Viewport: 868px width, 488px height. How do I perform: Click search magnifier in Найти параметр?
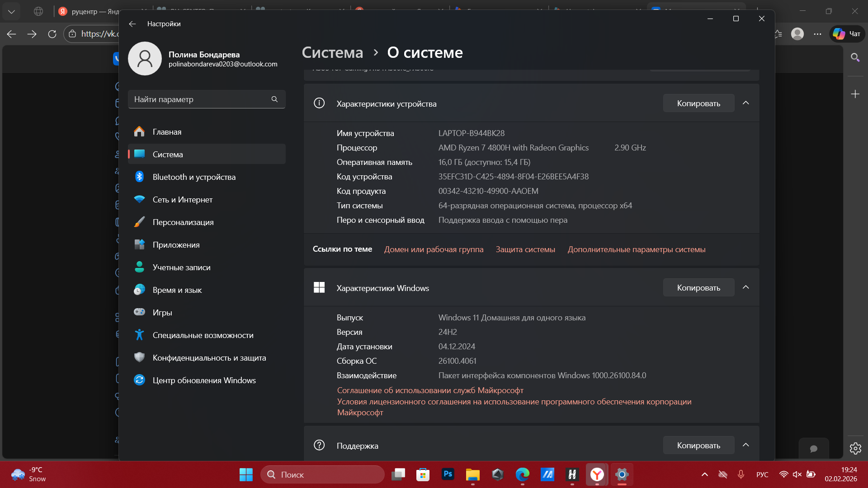[274, 99]
